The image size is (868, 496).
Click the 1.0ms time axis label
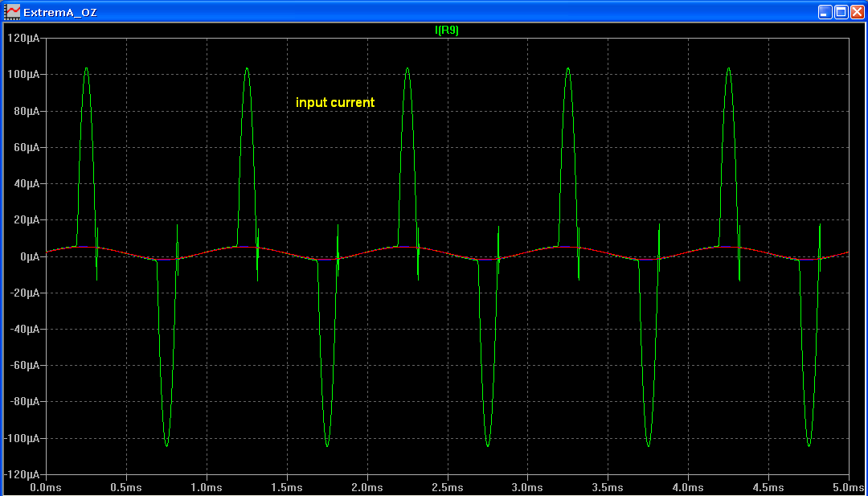coord(207,488)
